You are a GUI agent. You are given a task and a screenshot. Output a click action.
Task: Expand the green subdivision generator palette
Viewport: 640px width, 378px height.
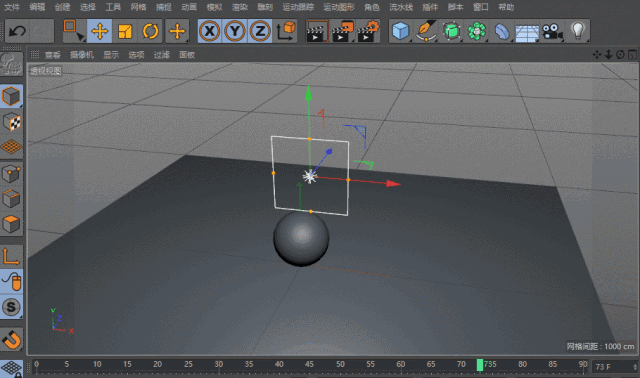(451, 31)
